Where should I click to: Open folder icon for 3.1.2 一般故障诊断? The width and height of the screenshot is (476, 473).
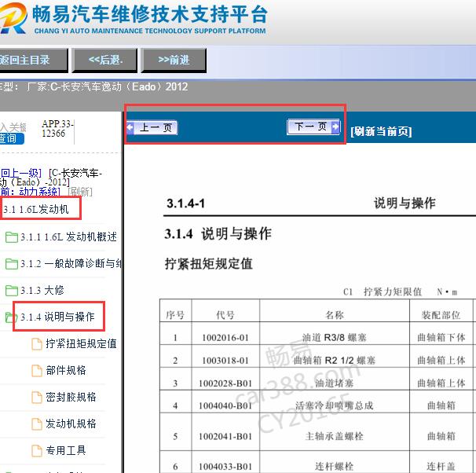coord(12,264)
